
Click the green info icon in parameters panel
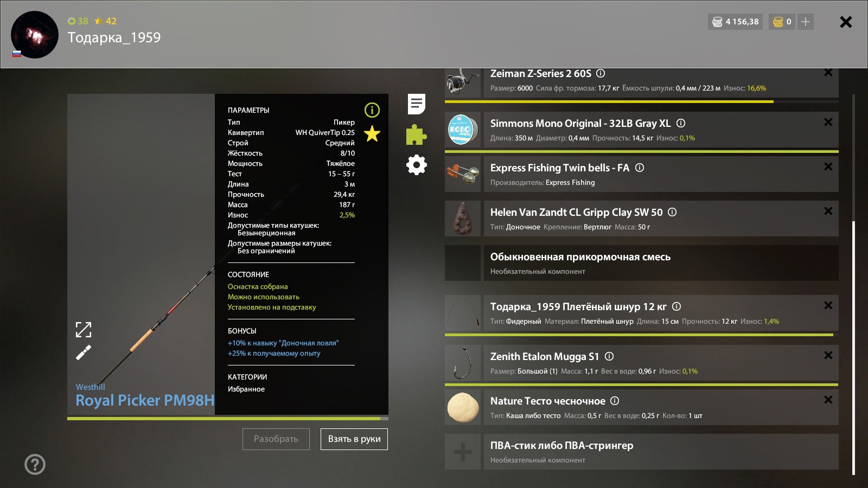click(372, 110)
